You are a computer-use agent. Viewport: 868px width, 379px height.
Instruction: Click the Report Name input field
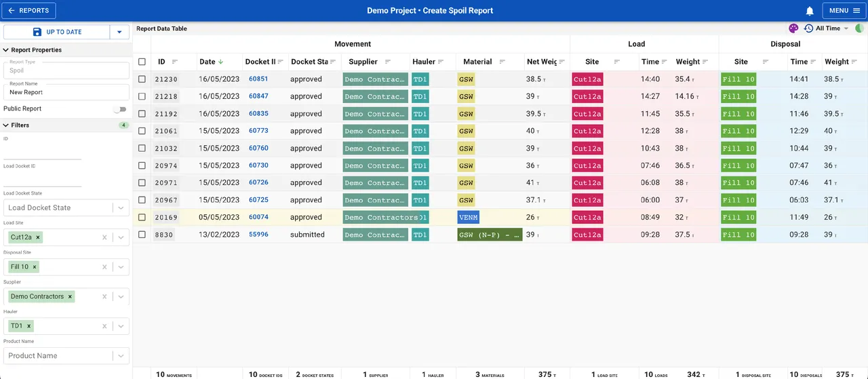point(66,92)
